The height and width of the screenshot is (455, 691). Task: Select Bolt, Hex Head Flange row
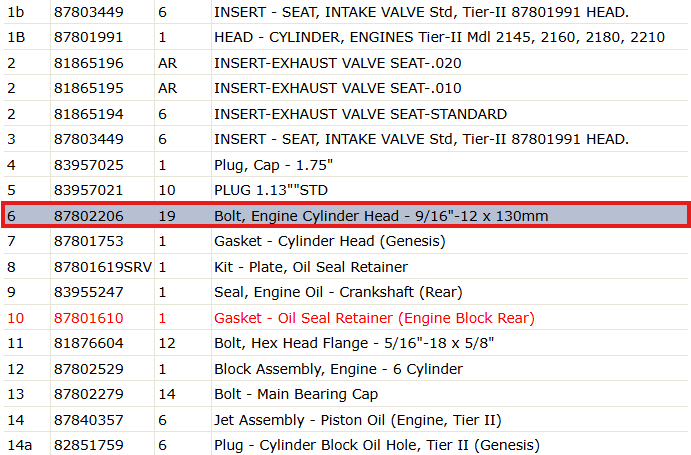346,343
